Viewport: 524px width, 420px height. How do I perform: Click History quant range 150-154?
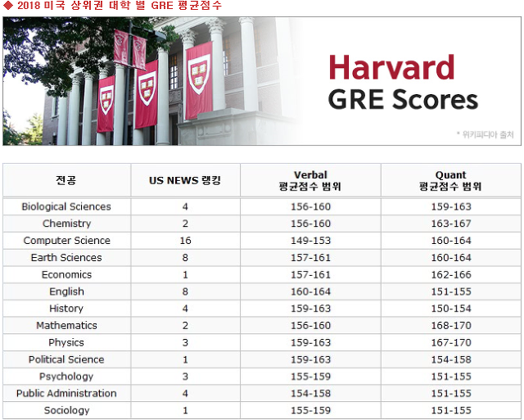click(451, 309)
